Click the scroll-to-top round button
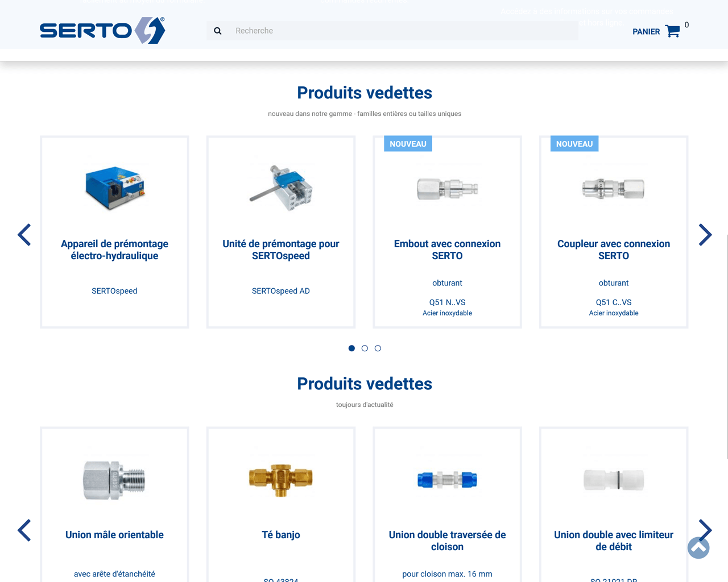Image resolution: width=728 pixels, height=582 pixels. 698,548
